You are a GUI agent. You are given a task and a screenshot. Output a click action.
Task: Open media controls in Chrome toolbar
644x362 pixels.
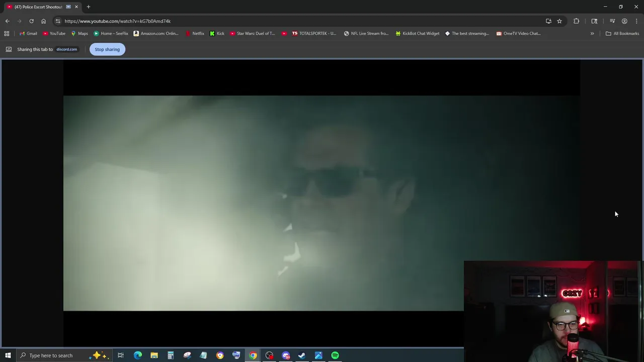[612, 21]
